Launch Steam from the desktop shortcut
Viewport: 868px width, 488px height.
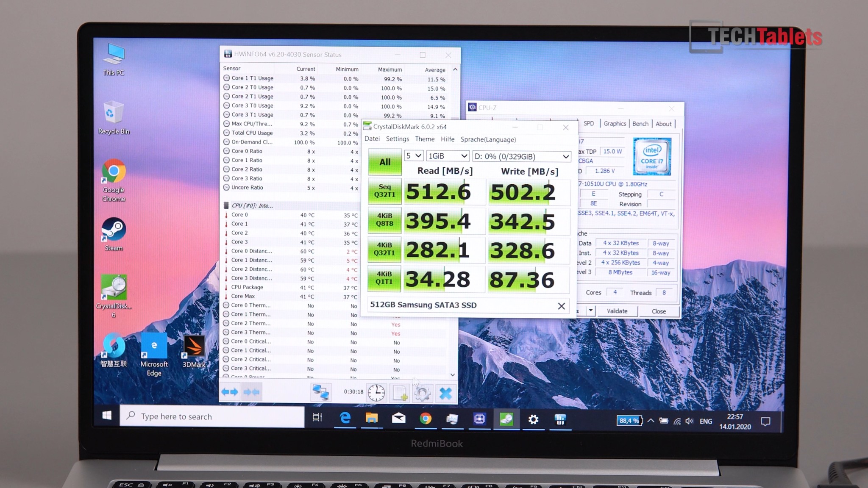click(114, 234)
